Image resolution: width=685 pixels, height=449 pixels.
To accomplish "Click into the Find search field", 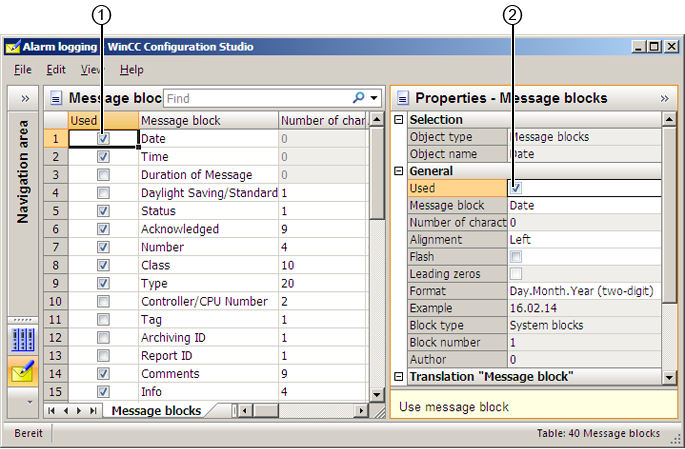I will coord(255,98).
